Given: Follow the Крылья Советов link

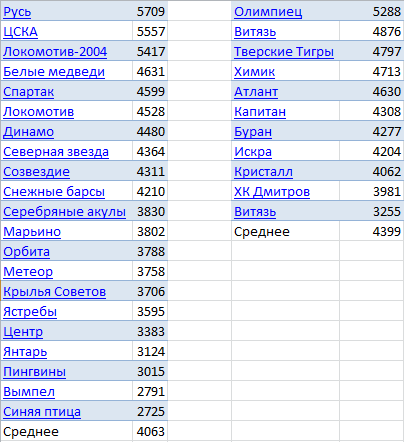Looking at the screenshot, I should (x=55, y=292).
